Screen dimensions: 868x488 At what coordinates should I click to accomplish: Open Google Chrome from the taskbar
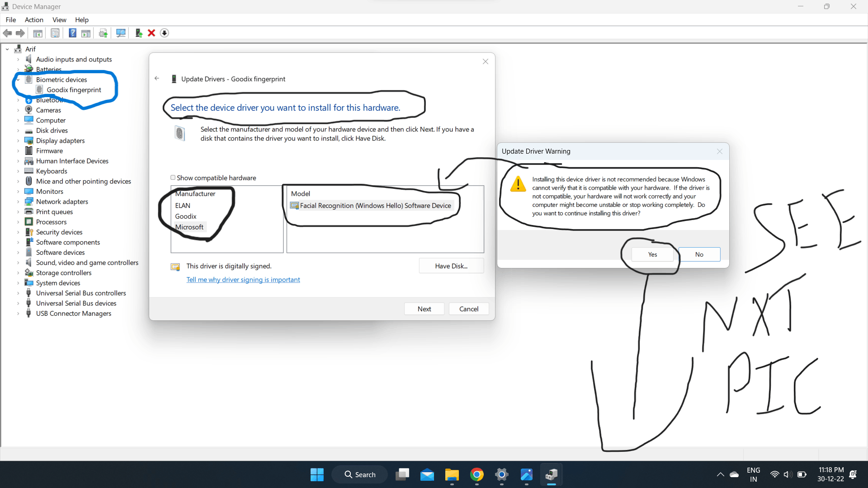476,474
